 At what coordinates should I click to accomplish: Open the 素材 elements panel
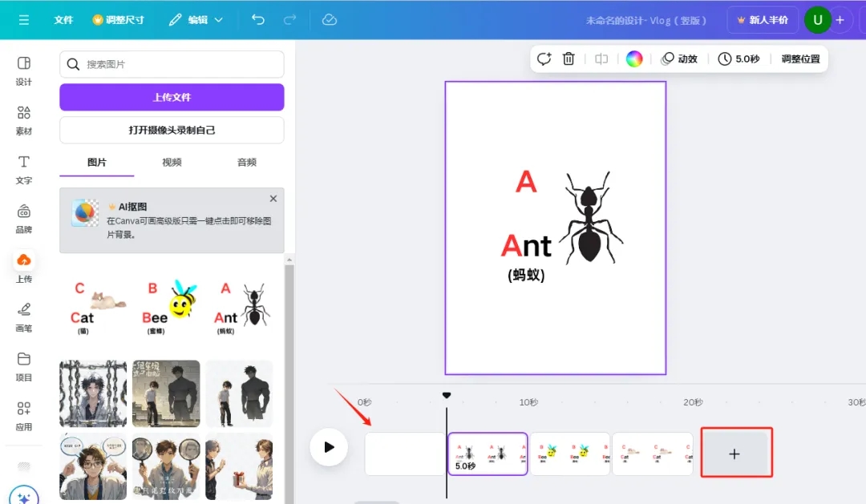click(24, 119)
